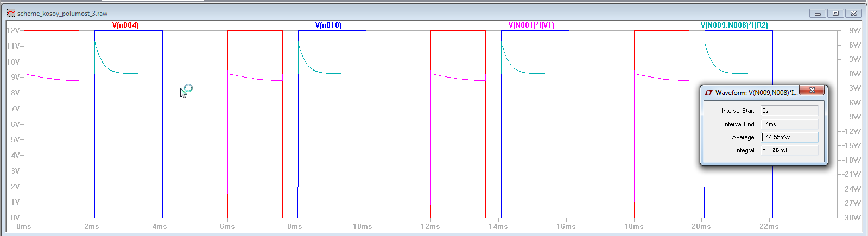Click the 9W label on right axis
Image resolution: width=868 pixels, height=236 pixels.
(854, 30)
